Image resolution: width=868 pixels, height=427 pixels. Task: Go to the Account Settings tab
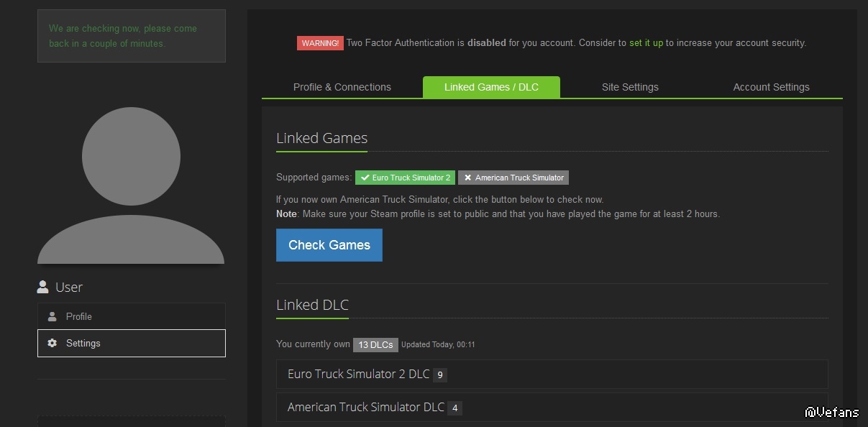[x=771, y=87]
